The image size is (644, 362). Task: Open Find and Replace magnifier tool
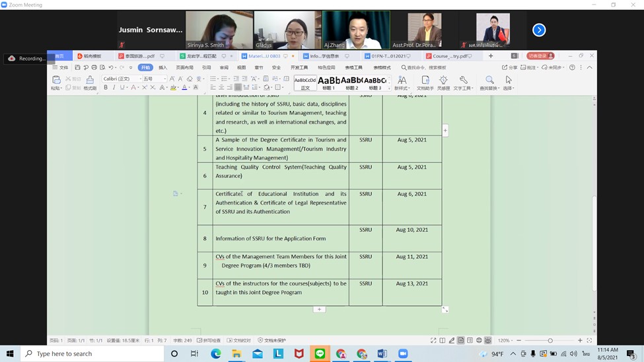pos(489,81)
